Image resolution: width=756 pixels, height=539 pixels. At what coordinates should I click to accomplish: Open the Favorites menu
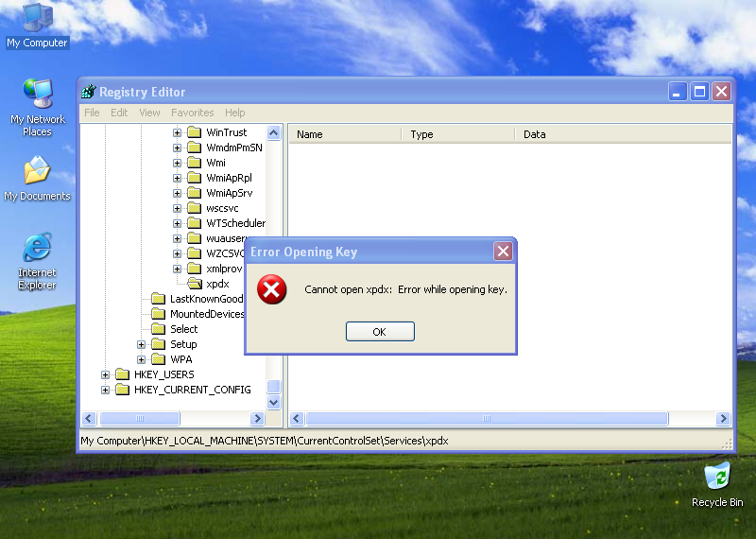point(193,113)
